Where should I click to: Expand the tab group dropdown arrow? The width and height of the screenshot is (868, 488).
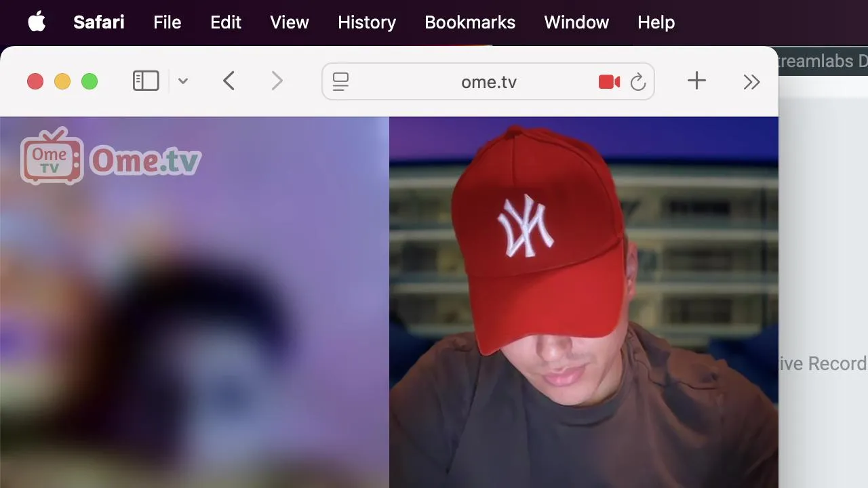182,81
